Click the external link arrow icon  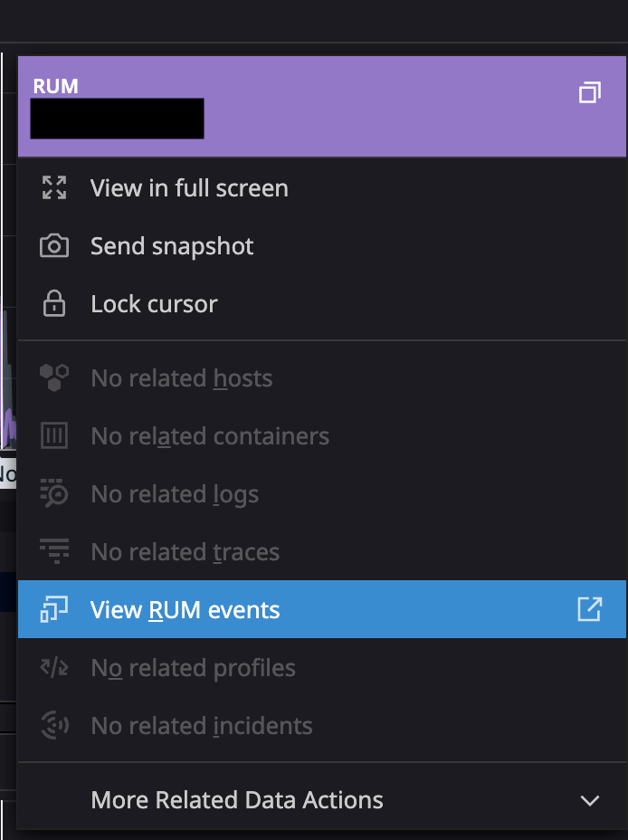point(589,610)
